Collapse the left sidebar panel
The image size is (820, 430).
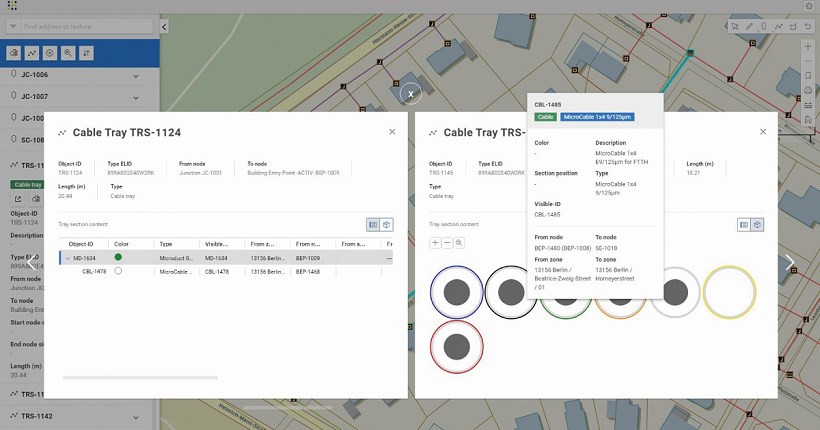tap(164, 26)
